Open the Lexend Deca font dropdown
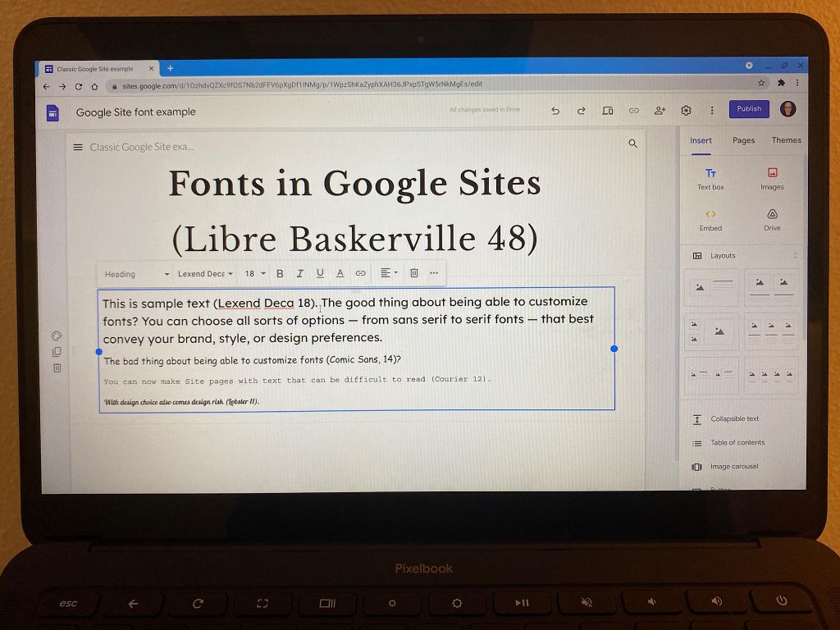 pos(203,273)
